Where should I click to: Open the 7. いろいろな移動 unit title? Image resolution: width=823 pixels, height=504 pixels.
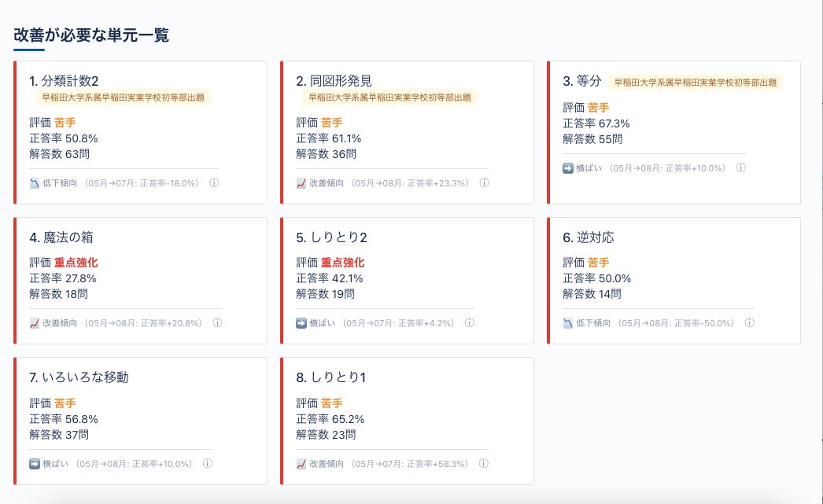[79, 377]
